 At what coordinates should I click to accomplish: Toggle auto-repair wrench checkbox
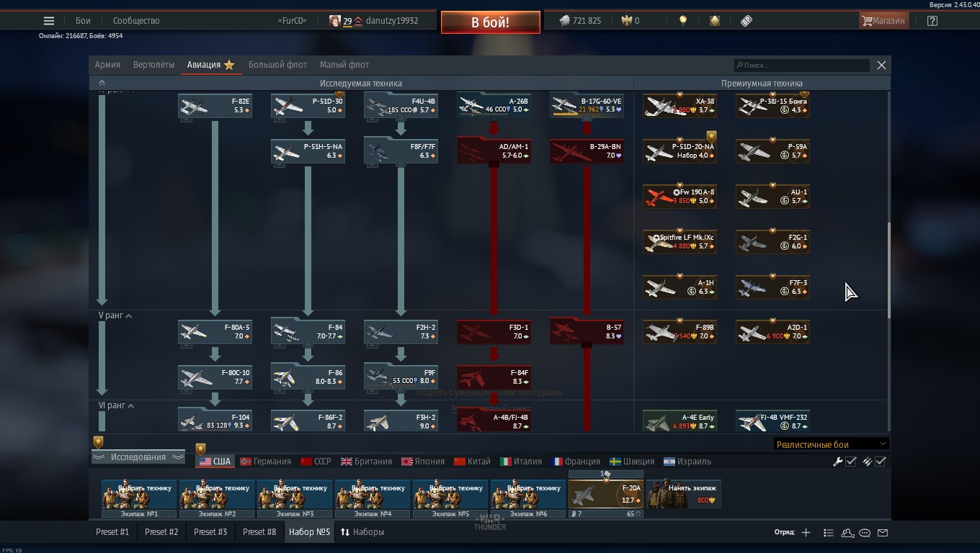851,462
